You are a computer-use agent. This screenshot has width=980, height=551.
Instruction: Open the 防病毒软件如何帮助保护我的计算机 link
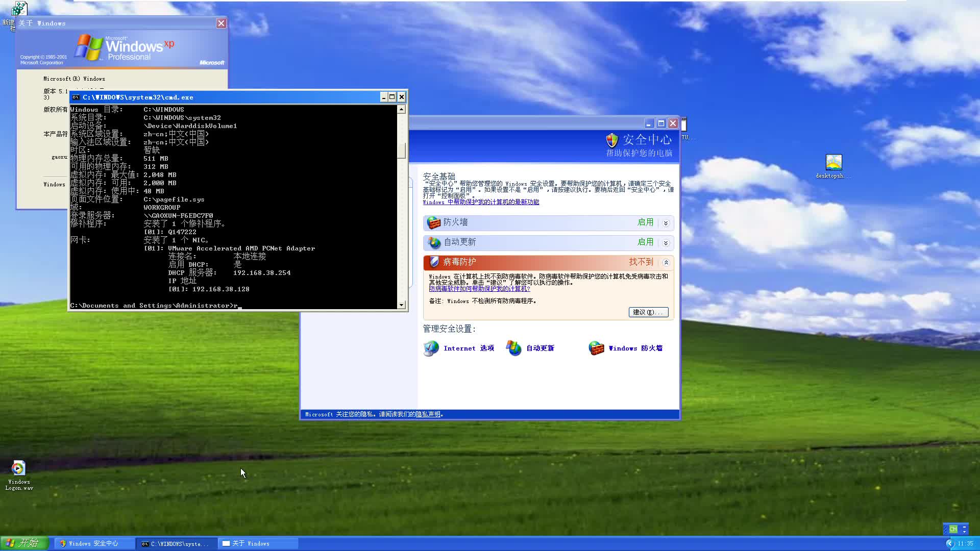(x=479, y=289)
